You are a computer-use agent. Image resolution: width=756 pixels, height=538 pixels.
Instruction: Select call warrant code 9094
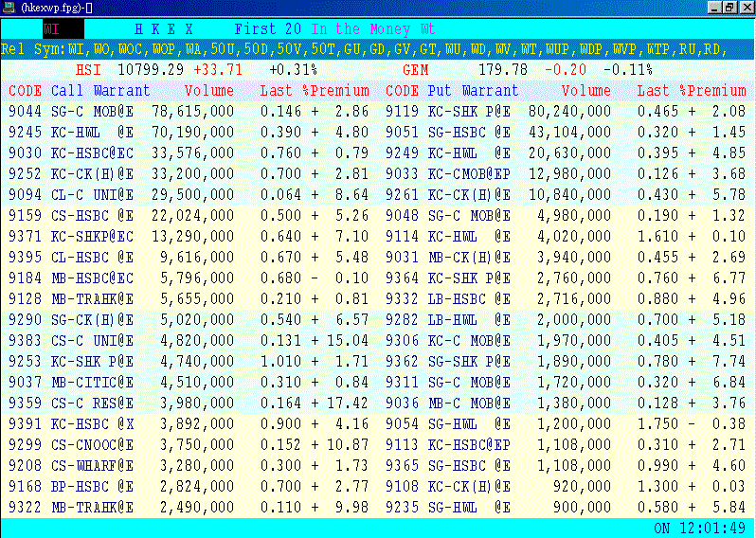coord(25,195)
